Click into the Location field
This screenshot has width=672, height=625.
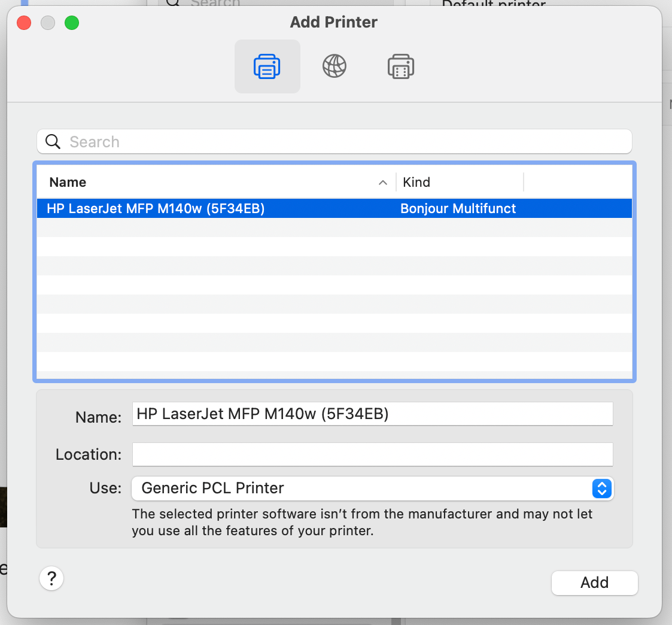(x=372, y=454)
